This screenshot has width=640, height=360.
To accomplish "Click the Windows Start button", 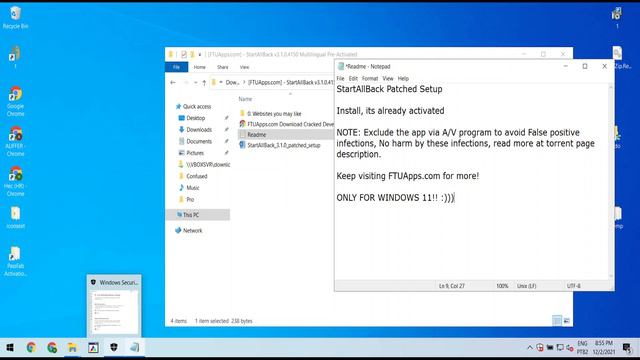I will 10,347.
